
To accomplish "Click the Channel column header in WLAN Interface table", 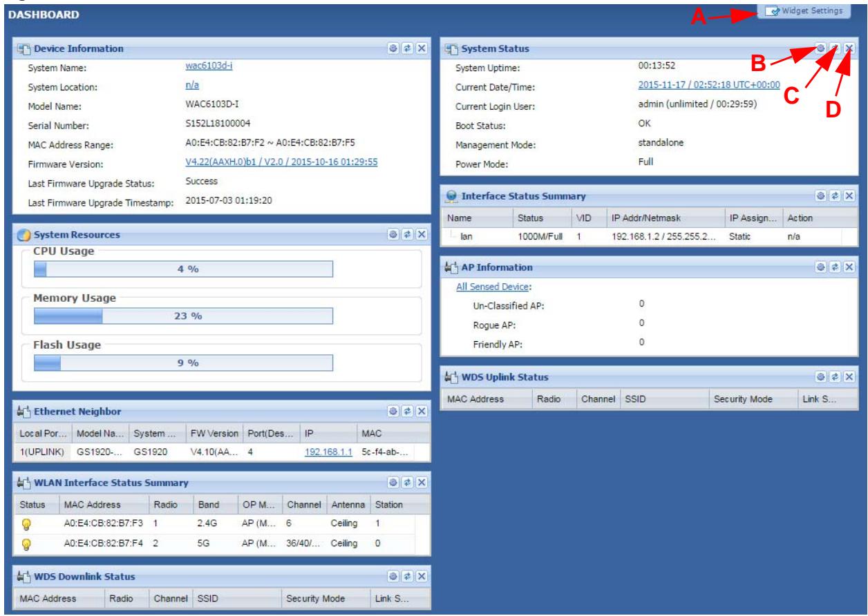I will pos(303,504).
